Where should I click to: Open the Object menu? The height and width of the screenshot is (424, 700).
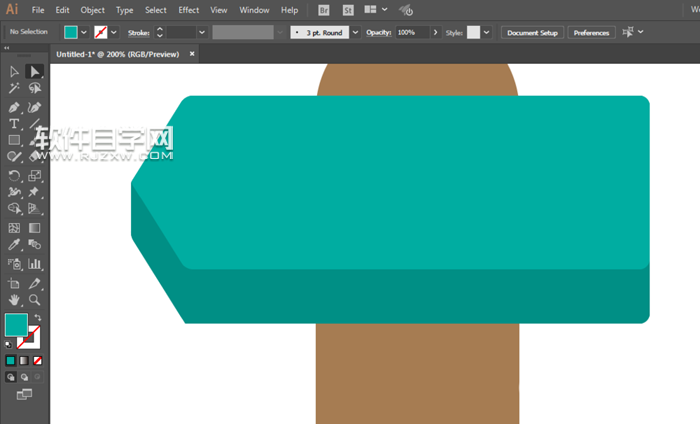pos(92,10)
